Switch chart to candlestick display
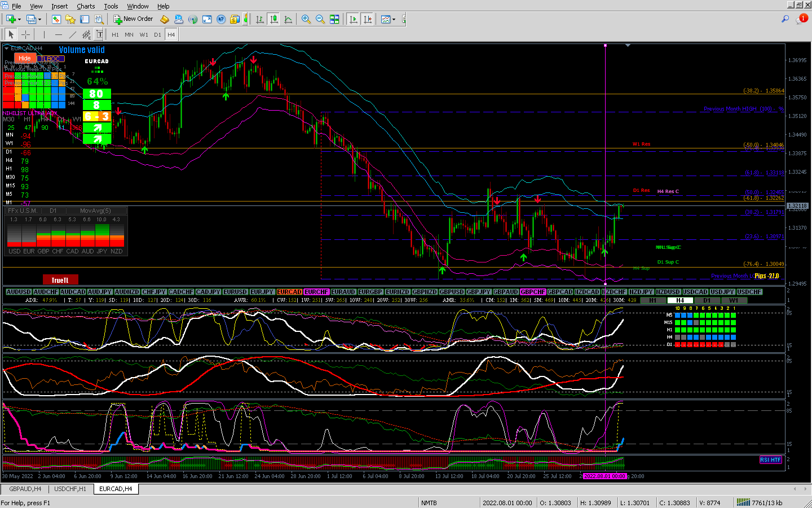 point(273,19)
